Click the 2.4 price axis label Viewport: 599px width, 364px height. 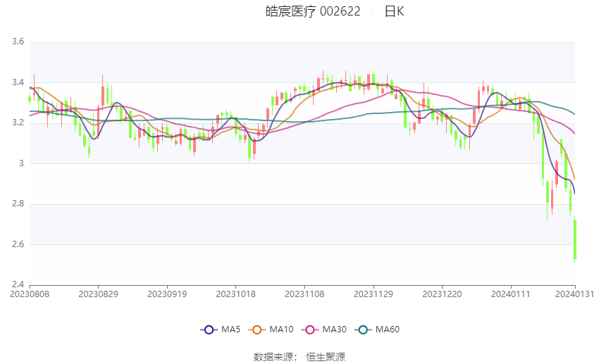coord(18,284)
